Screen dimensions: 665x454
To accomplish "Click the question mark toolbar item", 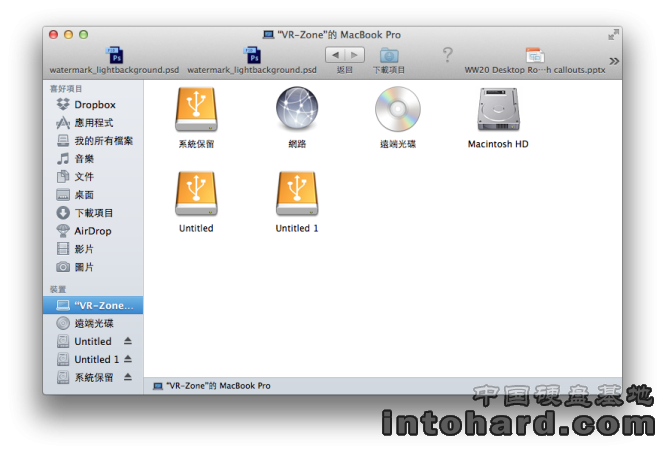I will click(447, 55).
